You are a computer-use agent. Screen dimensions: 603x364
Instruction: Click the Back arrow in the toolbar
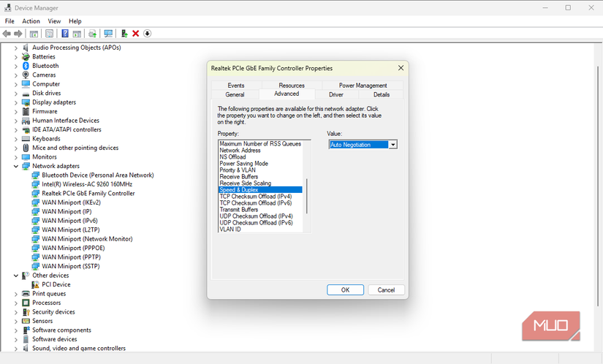[7, 34]
